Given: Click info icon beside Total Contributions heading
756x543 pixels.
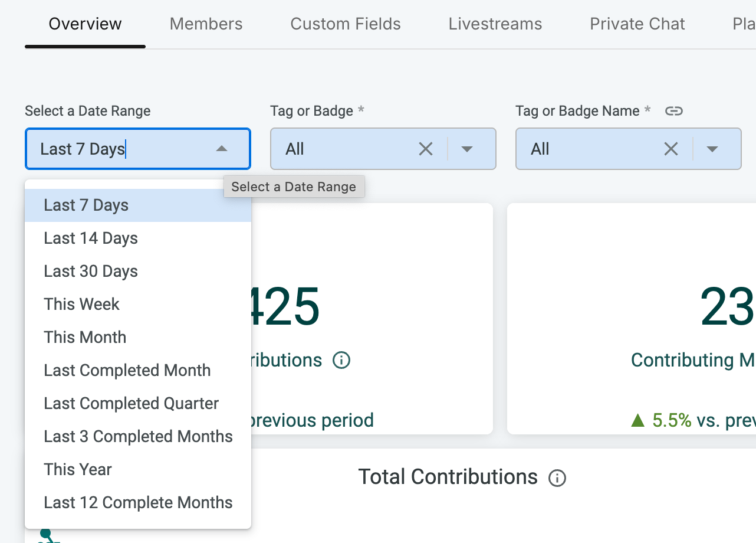Looking at the screenshot, I should tap(557, 477).
